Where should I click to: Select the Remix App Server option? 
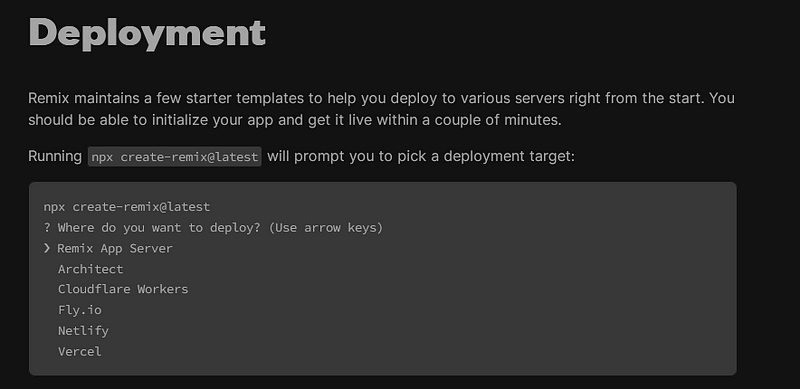point(115,249)
